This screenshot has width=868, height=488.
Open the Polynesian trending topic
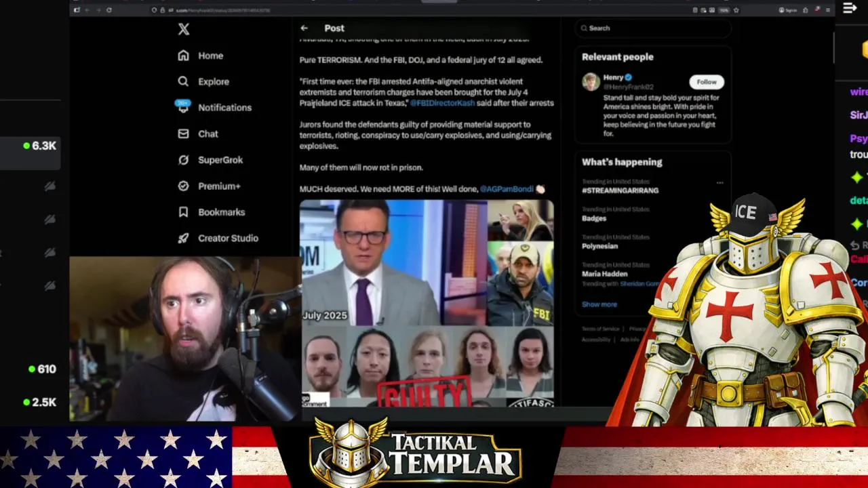click(x=601, y=246)
